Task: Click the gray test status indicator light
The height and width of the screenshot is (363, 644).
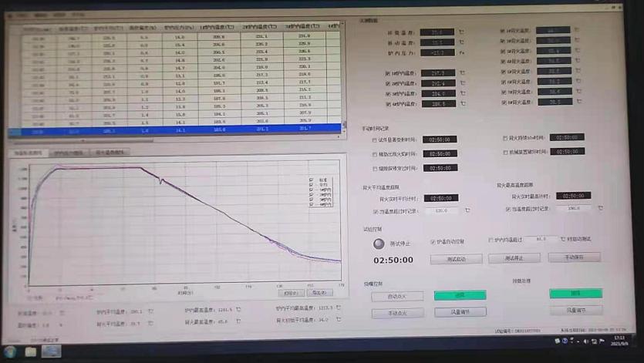Action: point(378,244)
